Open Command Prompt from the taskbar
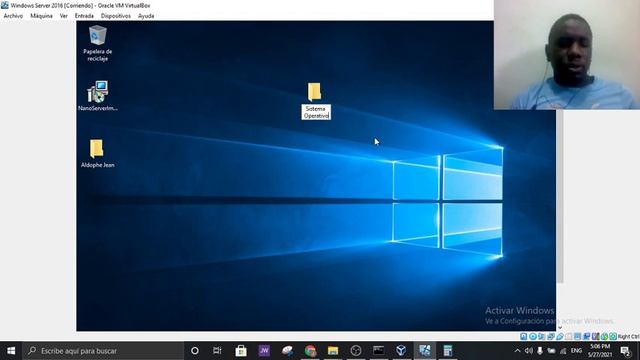Image resolution: width=640 pixels, height=360 pixels. coord(378,351)
